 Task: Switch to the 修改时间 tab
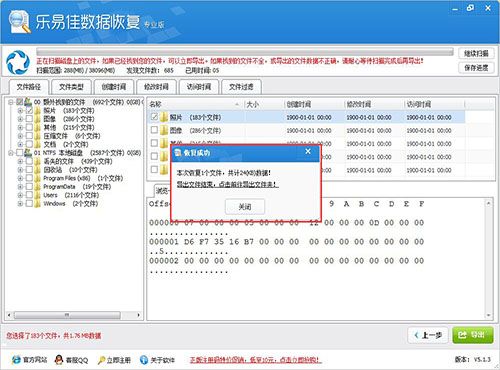tap(156, 87)
